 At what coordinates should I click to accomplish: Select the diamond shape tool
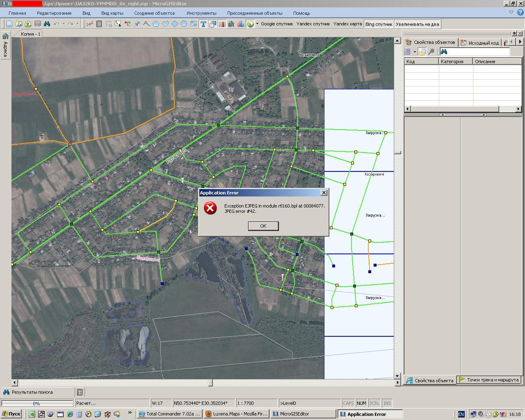point(175,24)
